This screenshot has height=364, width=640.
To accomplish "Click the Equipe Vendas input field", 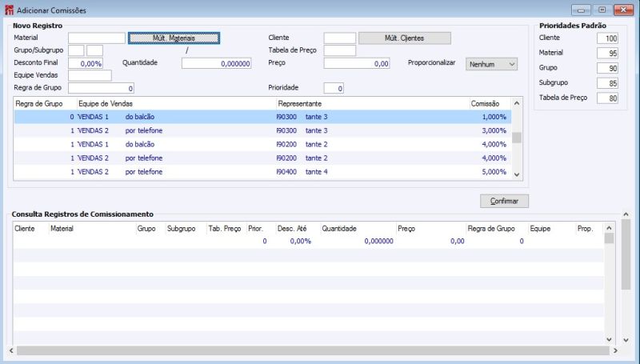I will (x=90, y=75).
